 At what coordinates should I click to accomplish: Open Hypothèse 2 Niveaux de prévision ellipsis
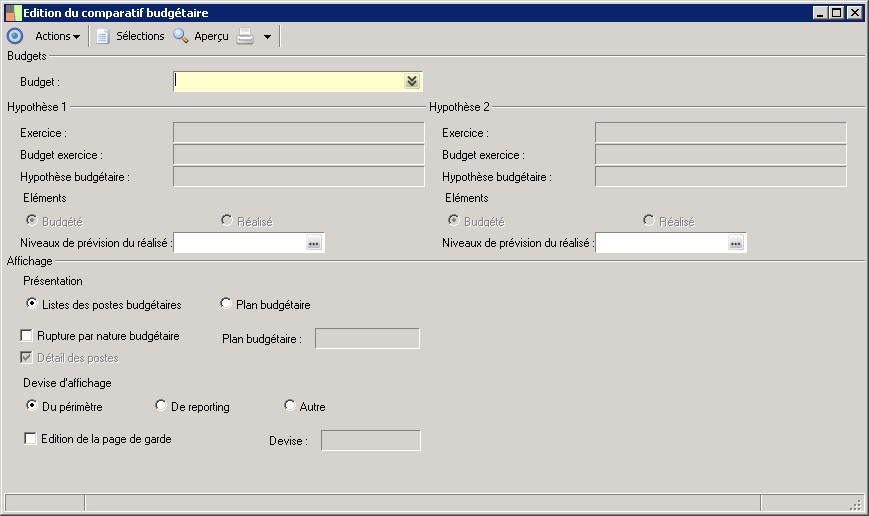coord(736,243)
